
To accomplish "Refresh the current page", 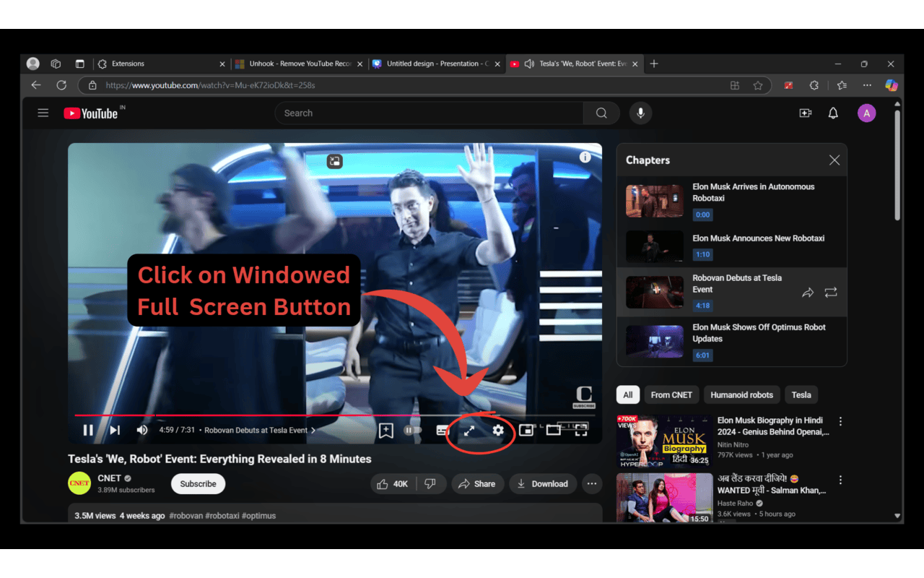I will click(x=61, y=85).
